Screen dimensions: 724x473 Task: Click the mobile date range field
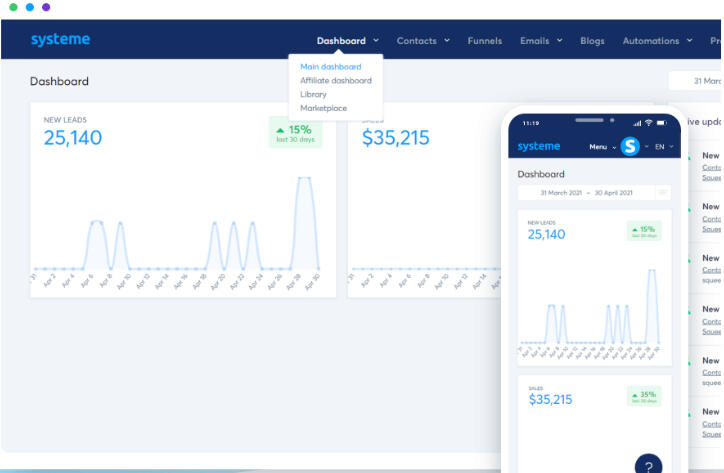pos(586,192)
